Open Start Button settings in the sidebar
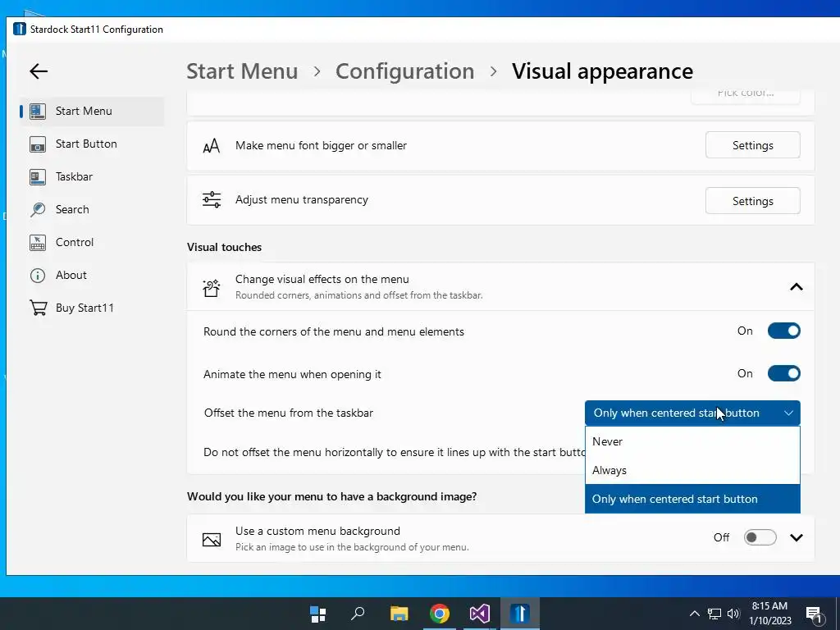The image size is (840, 630). pos(92,144)
